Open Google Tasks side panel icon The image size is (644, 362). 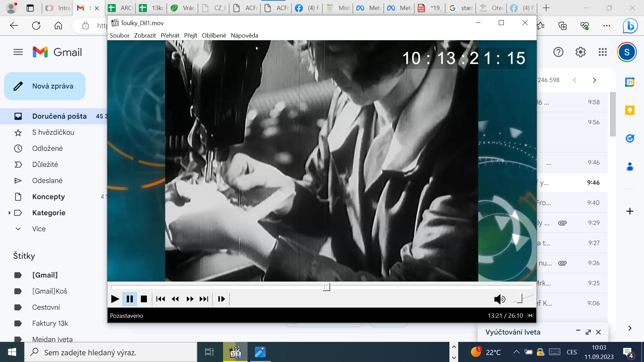(630, 138)
